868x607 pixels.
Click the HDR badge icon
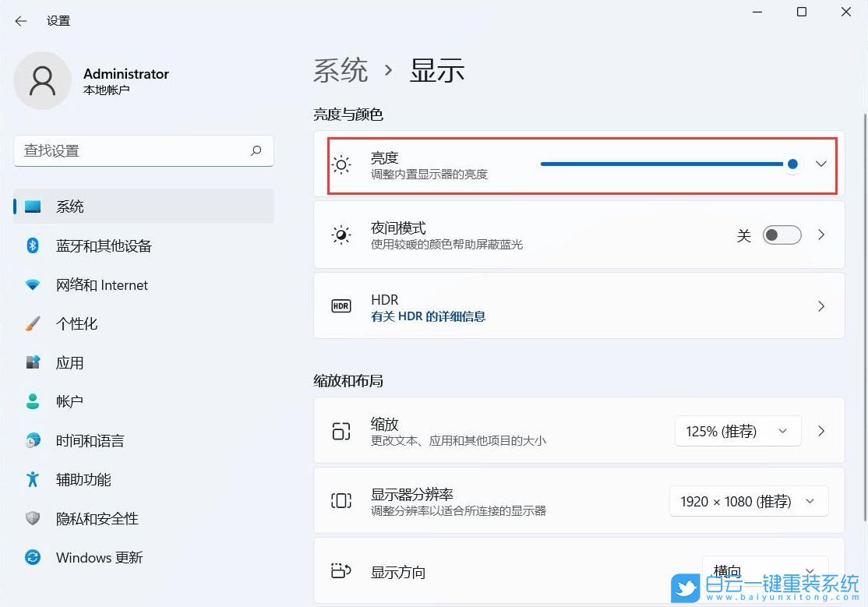tap(340, 305)
